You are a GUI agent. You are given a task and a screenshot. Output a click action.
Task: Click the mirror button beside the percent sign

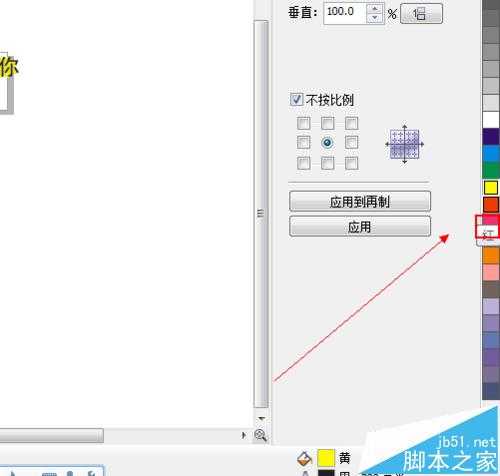(x=421, y=14)
